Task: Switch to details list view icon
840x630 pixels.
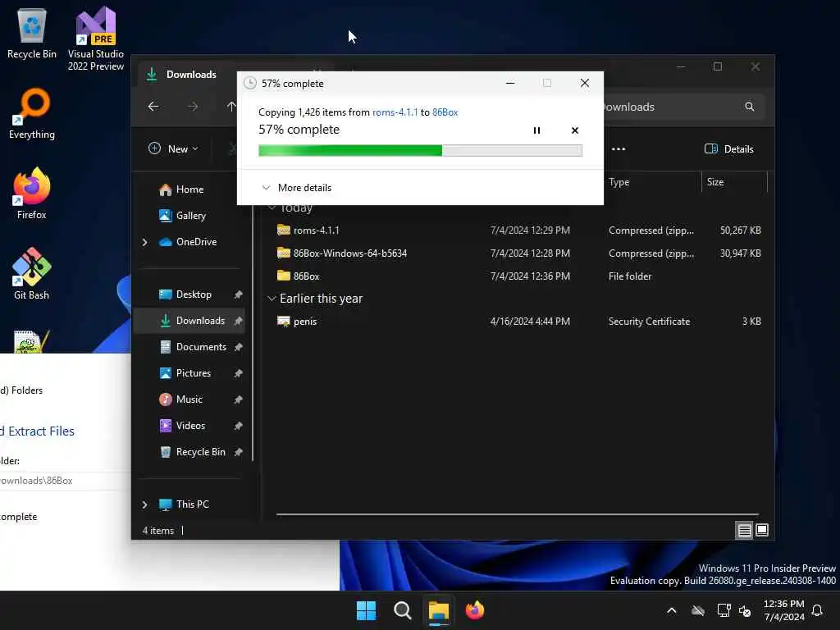Action: pyautogui.click(x=744, y=531)
